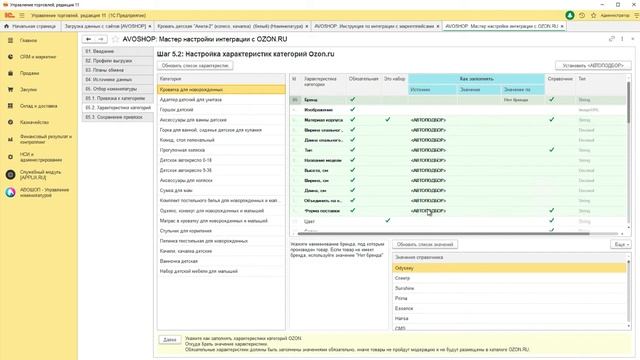Toggle Это набор checkmark for Материал корпуса
The width and height of the screenshot is (640, 360).
pyautogui.click(x=388, y=120)
